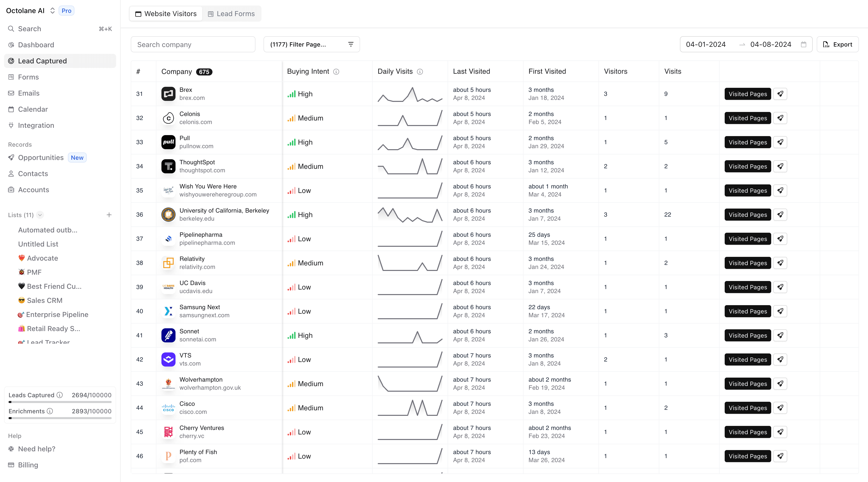Click the Leads Captured usage progress bar
868x482 pixels.
[60, 402]
